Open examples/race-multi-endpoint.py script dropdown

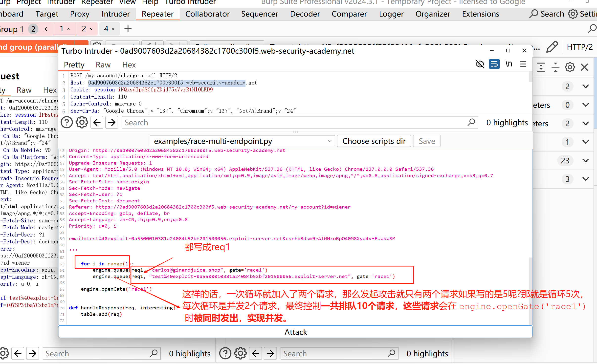242,141
